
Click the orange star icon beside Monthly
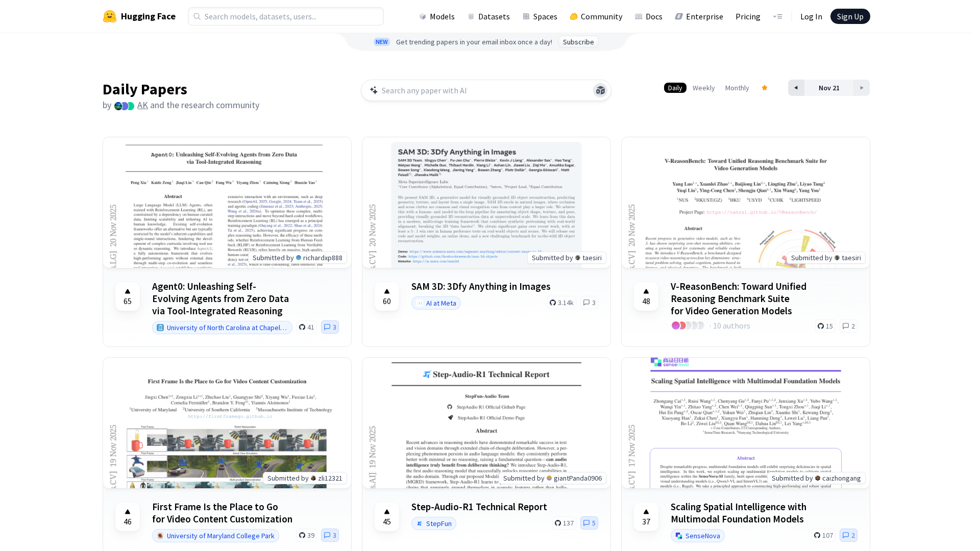765,88
